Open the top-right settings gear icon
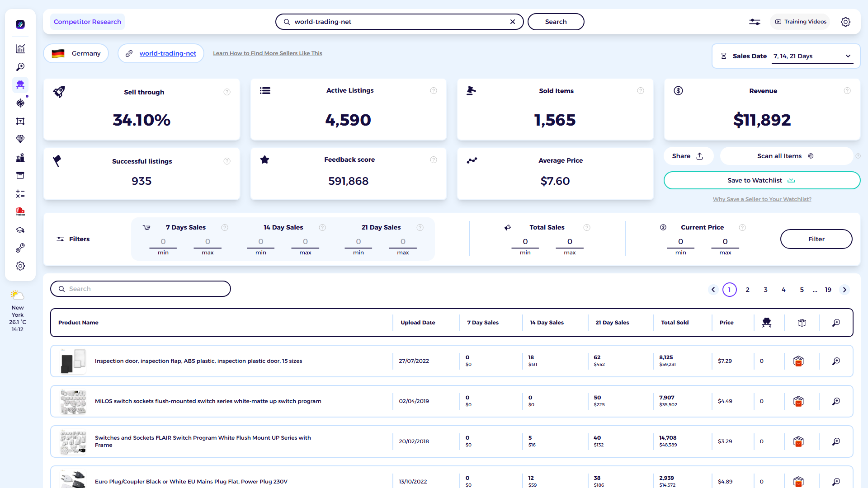Viewport: 868px width, 488px height. [x=845, y=22]
